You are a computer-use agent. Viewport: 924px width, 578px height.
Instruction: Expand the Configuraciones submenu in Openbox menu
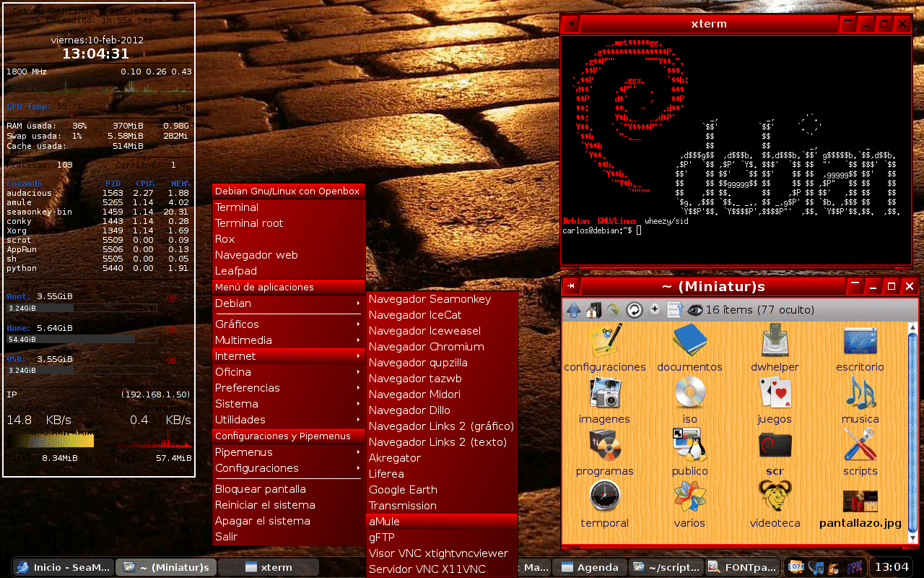(x=289, y=468)
